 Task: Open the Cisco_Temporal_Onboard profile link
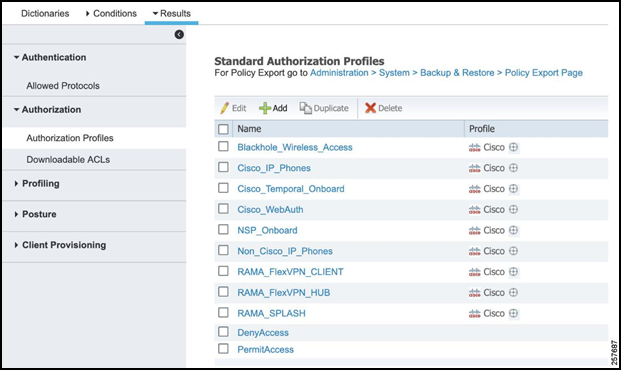[291, 189]
